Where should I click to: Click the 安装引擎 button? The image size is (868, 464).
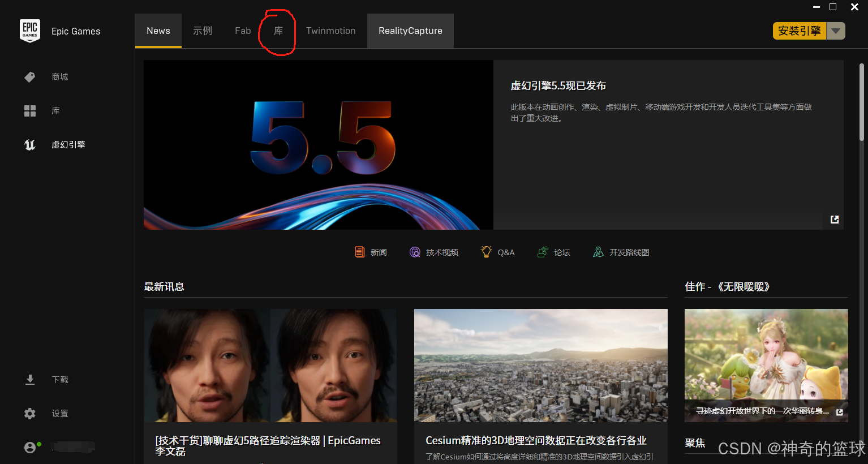click(800, 31)
